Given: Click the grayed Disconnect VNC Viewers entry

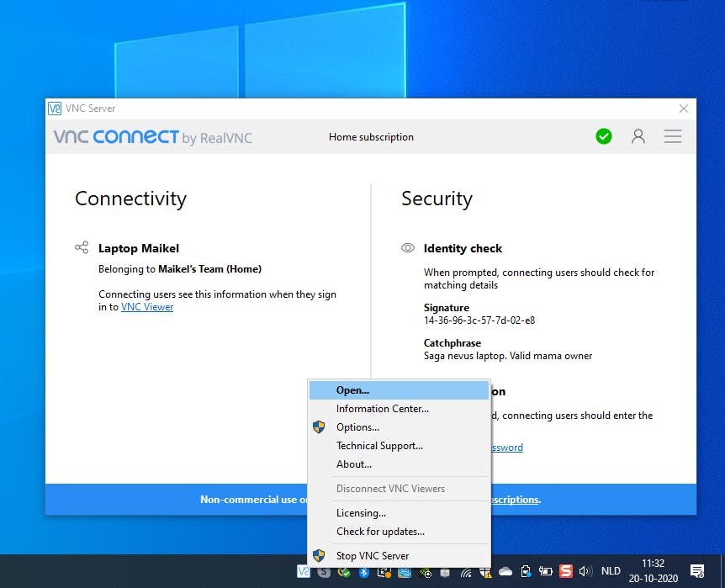Looking at the screenshot, I should pyautogui.click(x=399, y=489).
